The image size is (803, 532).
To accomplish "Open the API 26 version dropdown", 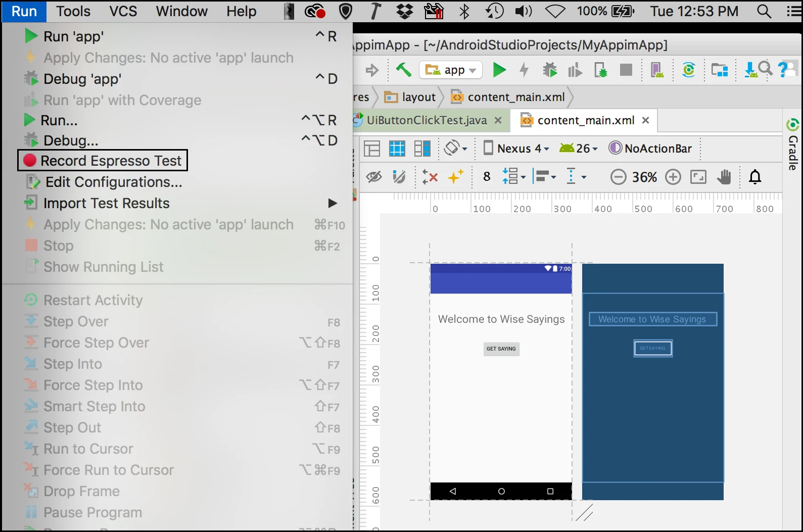I will pyautogui.click(x=579, y=149).
